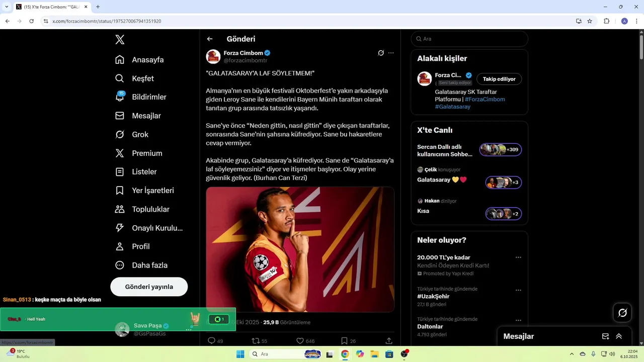Open Keşfet (explore) page

(x=134, y=78)
